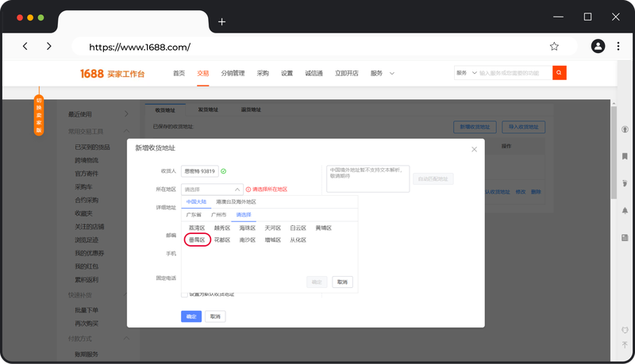The image size is (635, 364).
Task: Open the 服务 dropdown in top navigation
Action: [382, 73]
